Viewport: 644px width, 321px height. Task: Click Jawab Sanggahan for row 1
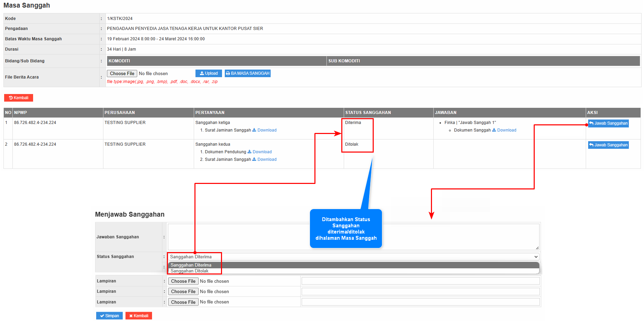point(608,123)
